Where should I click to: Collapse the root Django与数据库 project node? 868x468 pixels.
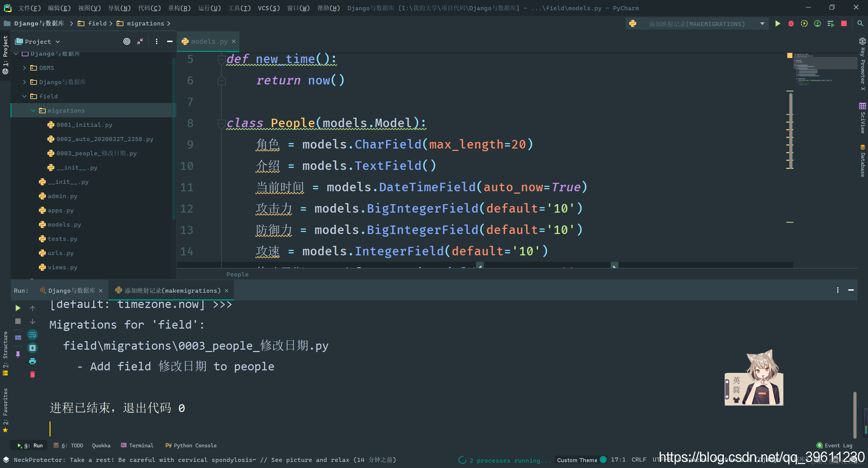[16, 54]
